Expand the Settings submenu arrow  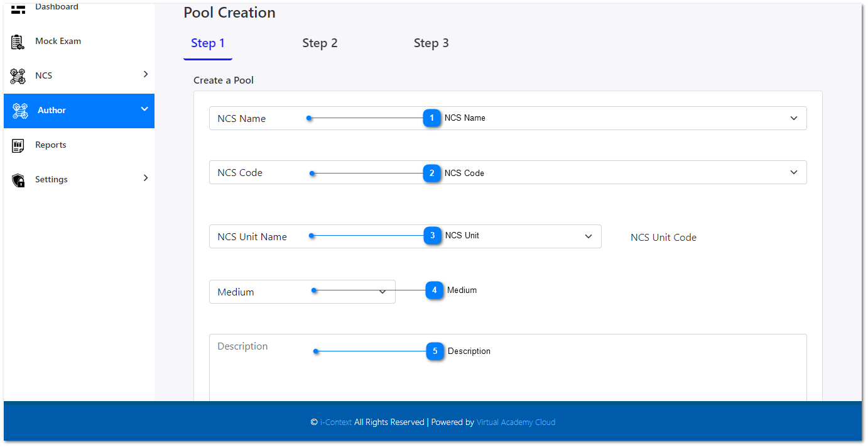(146, 178)
